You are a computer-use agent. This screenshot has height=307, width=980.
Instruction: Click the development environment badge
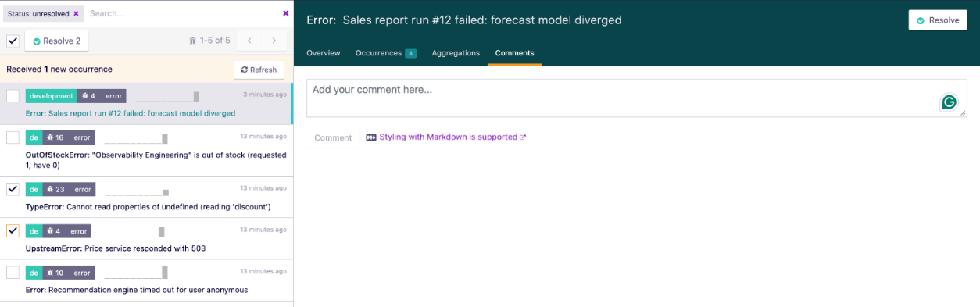point(52,96)
